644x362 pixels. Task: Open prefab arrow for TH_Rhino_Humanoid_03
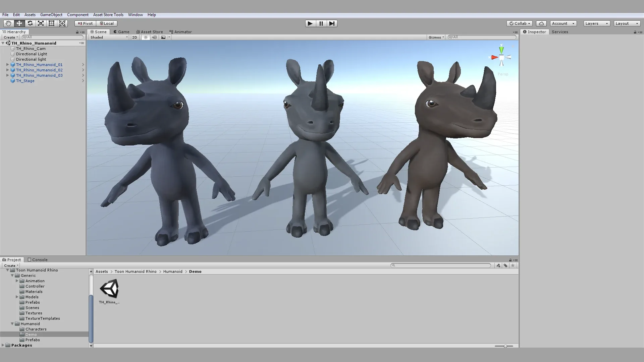coord(83,75)
